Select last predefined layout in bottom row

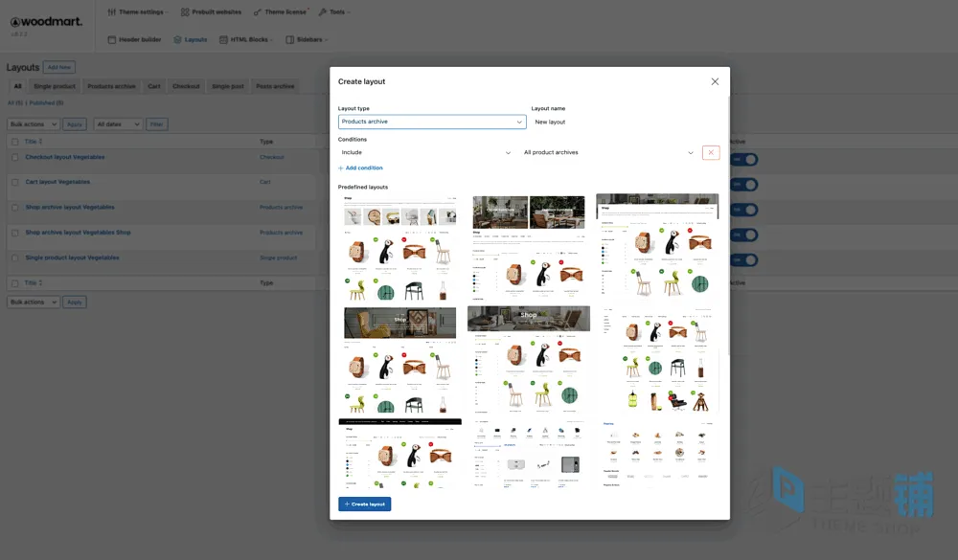(x=657, y=453)
